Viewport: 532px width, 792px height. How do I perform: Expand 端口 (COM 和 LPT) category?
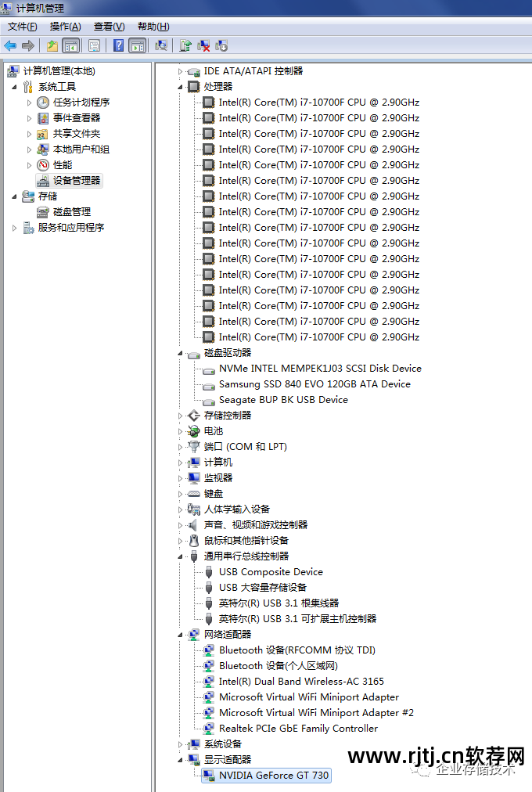[181, 448]
